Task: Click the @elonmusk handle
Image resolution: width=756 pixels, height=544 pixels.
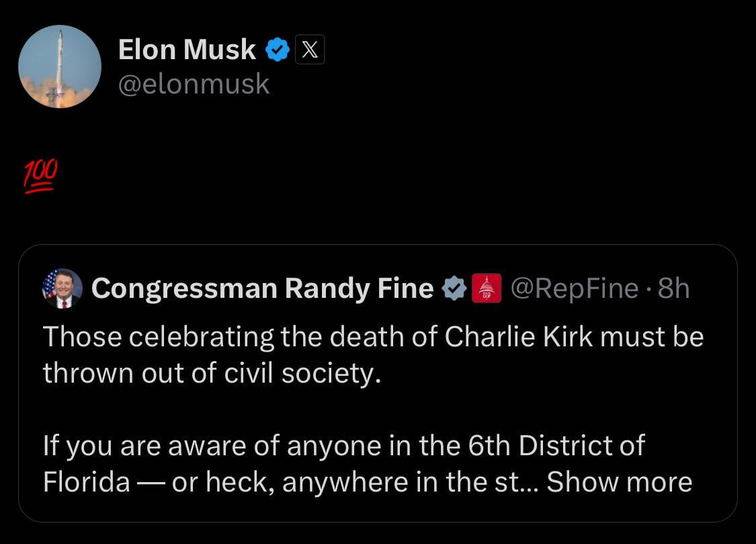Action: coord(194,84)
